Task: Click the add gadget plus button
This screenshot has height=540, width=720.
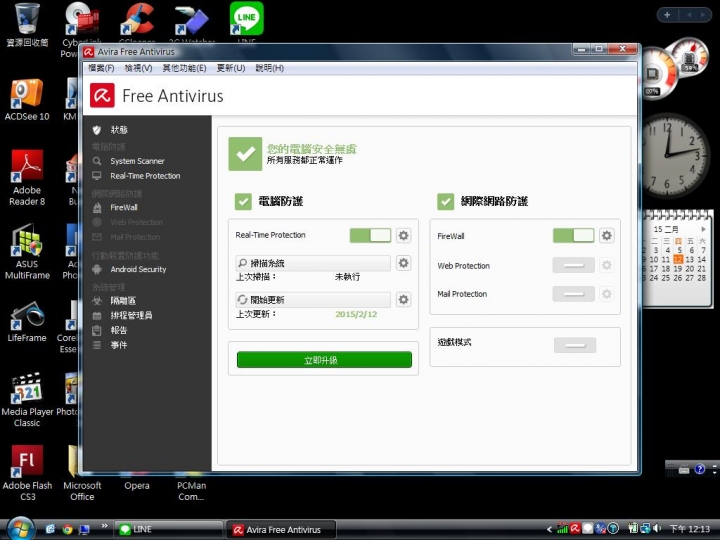Action: click(667, 15)
